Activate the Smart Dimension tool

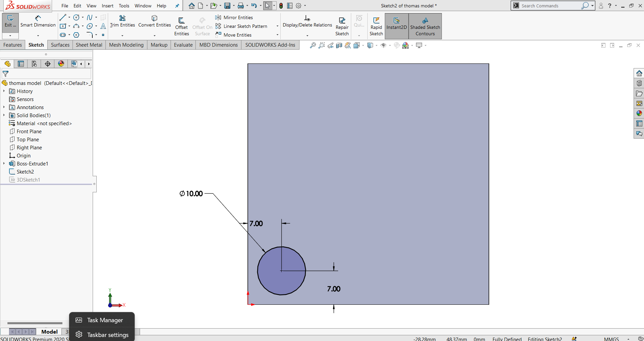[38, 21]
